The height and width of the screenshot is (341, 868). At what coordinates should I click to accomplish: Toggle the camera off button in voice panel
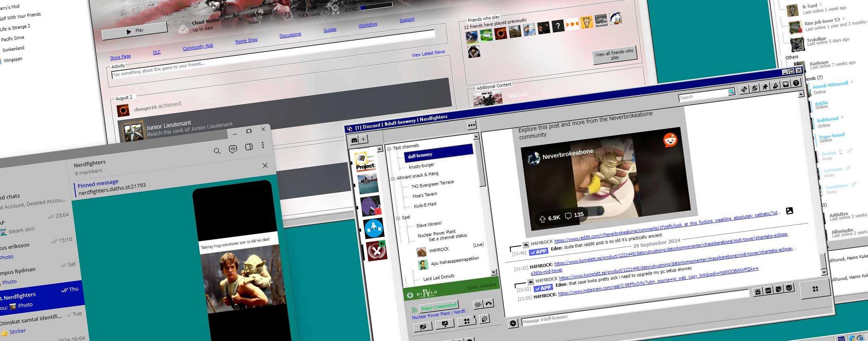coord(423,327)
